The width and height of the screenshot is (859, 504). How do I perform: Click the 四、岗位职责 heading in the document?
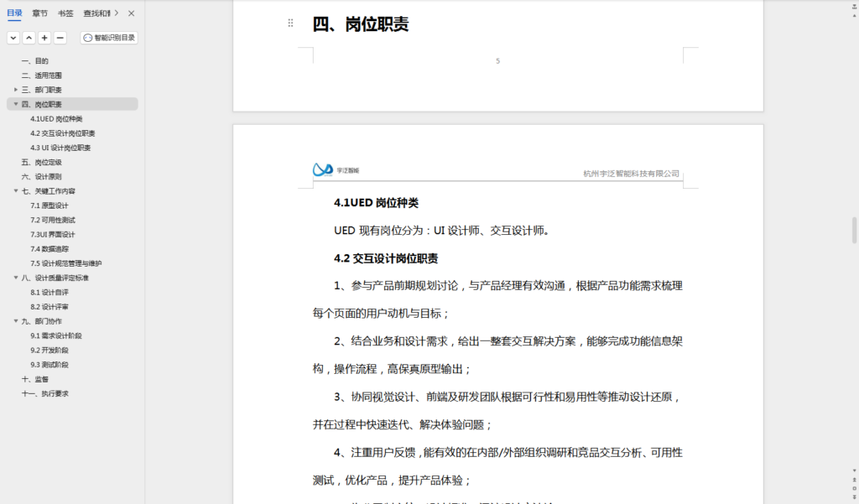[361, 24]
